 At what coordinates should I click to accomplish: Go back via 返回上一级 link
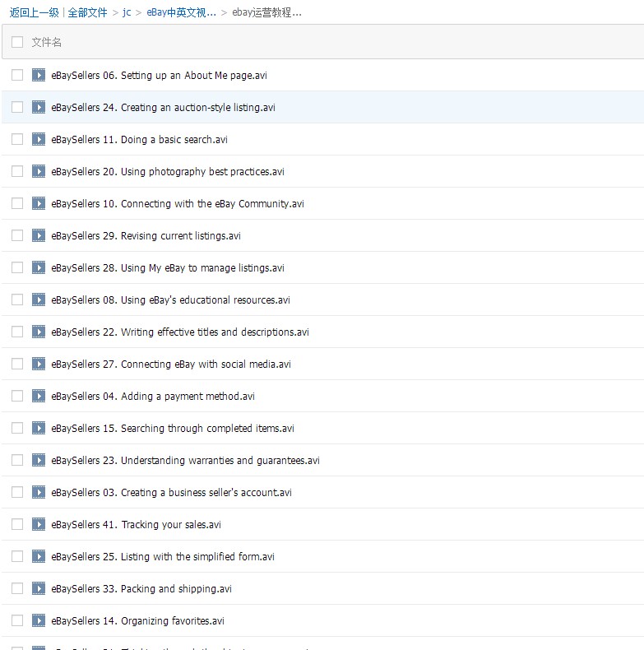35,13
